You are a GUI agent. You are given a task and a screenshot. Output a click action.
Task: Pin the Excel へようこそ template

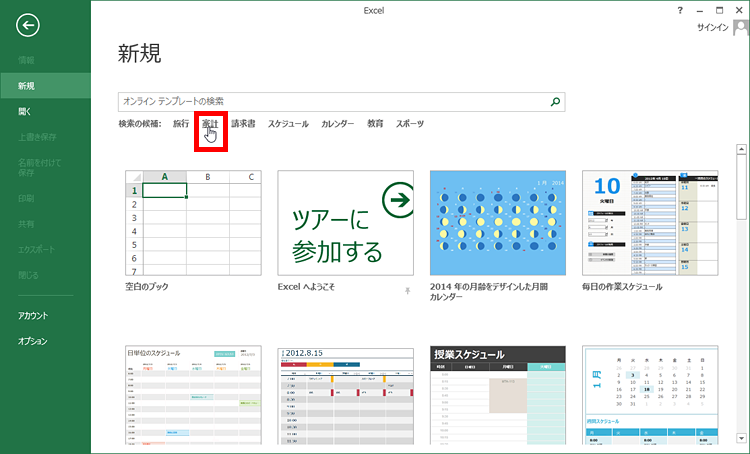click(x=407, y=290)
